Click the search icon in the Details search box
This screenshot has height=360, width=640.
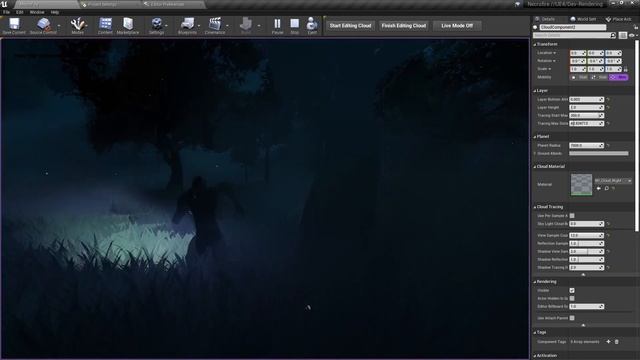[613, 36]
